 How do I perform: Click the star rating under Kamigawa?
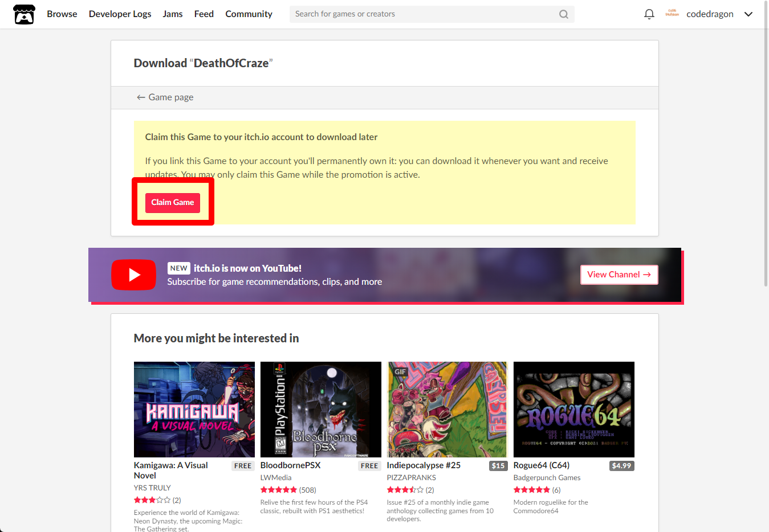[x=152, y=500]
